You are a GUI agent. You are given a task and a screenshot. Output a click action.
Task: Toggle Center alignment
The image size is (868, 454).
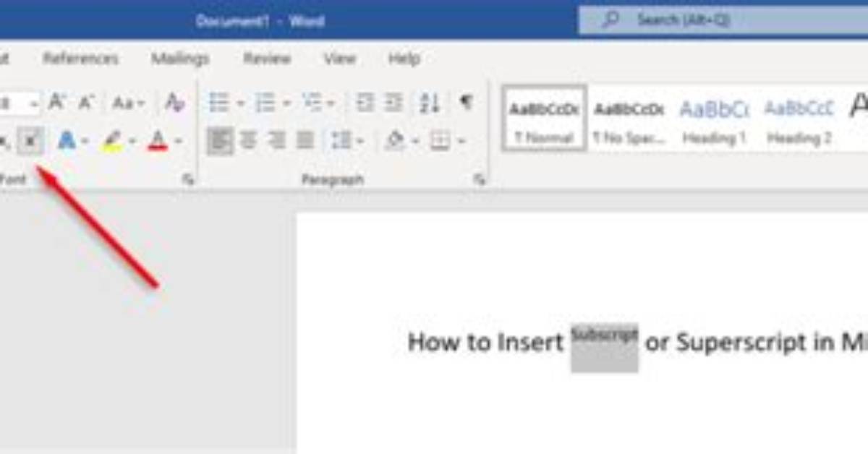coord(248,141)
